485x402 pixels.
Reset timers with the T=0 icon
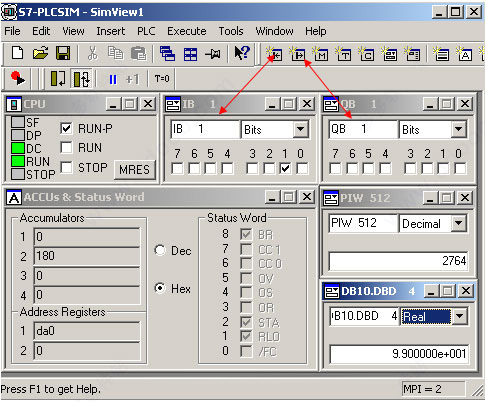click(162, 79)
